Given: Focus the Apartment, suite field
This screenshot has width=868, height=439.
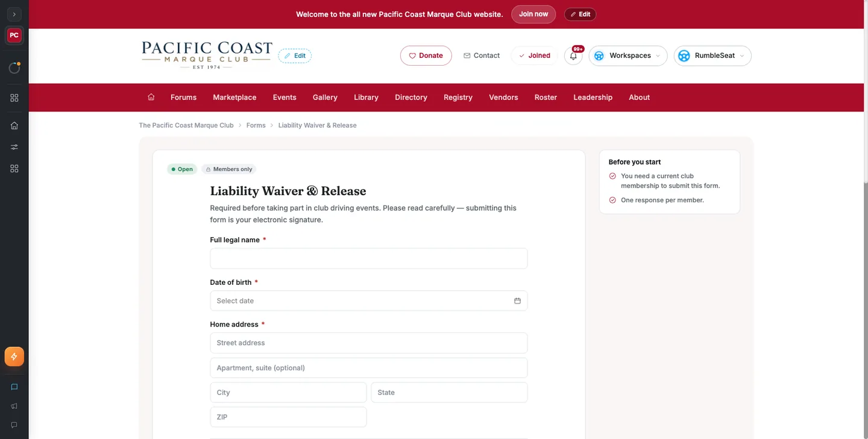Looking at the screenshot, I should (369, 368).
